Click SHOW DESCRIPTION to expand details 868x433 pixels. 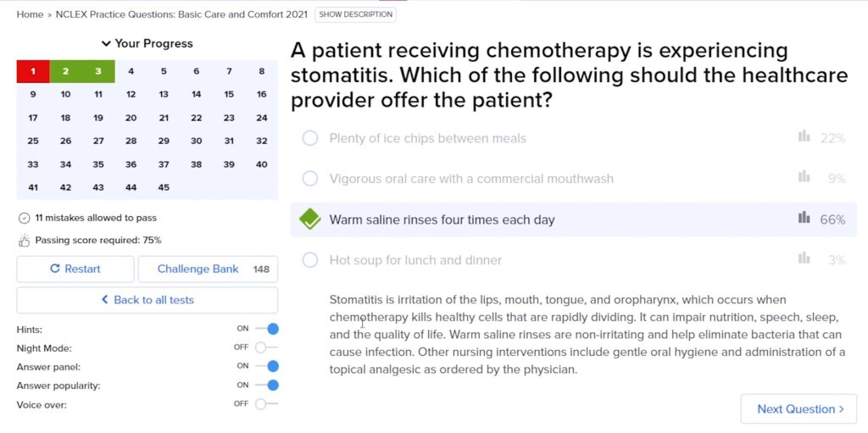pos(355,14)
